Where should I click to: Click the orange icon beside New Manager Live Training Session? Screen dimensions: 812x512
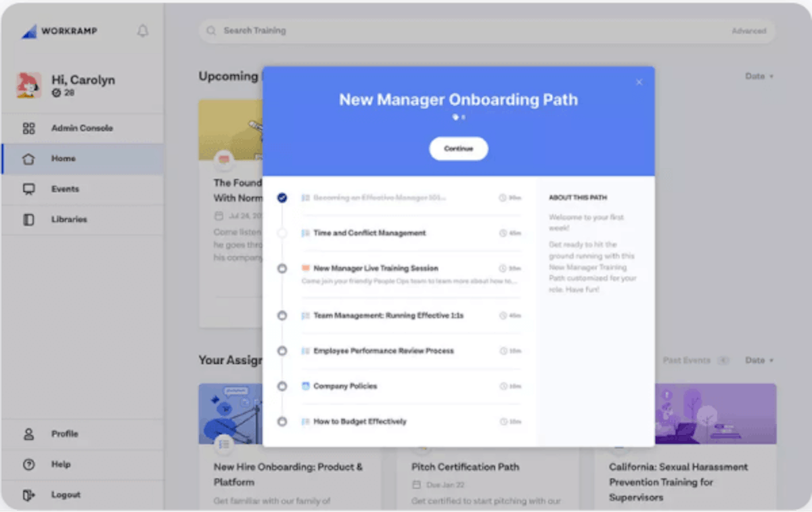tap(305, 268)
